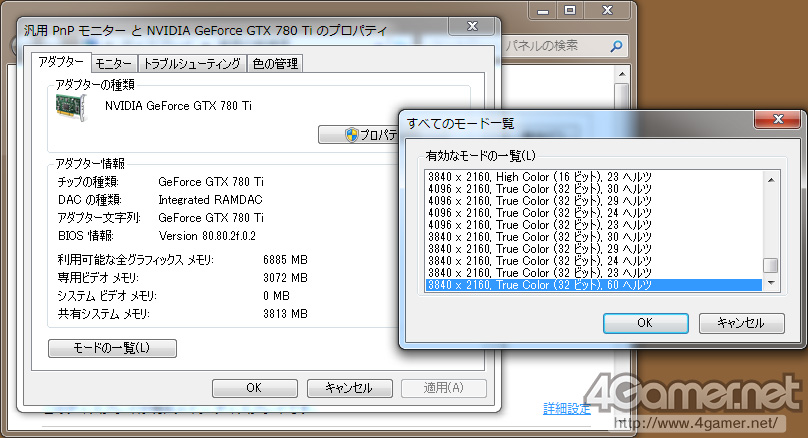Open the トラブルシューティング tab

pos(192,63)
